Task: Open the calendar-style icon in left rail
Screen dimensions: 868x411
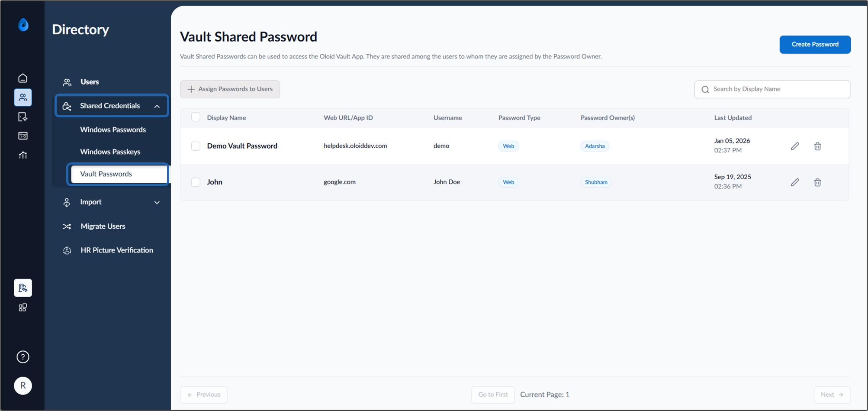Action: pos(23,136)
